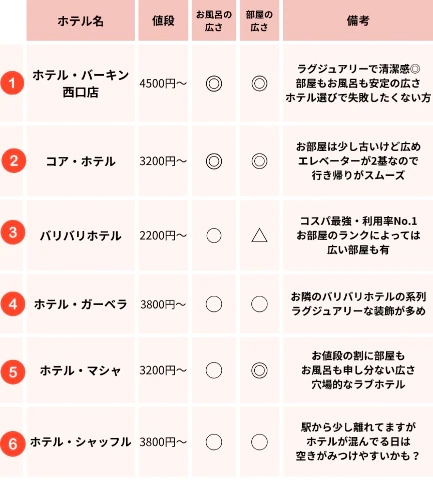433x480 pixels.
Task: Click the 2200円〜 price for バリバリホテル
Action: tap(163, 236)
